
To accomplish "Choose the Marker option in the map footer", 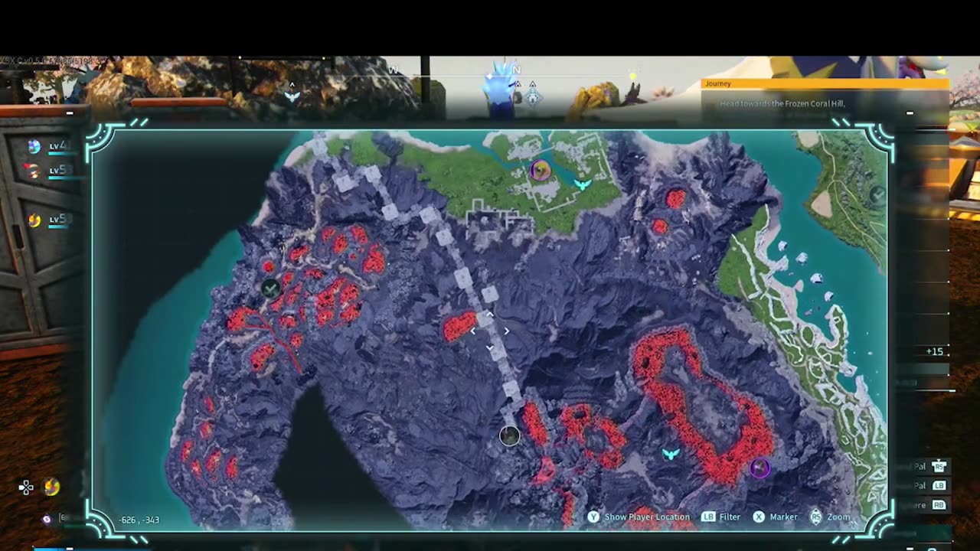I will [x=783, y=517].
